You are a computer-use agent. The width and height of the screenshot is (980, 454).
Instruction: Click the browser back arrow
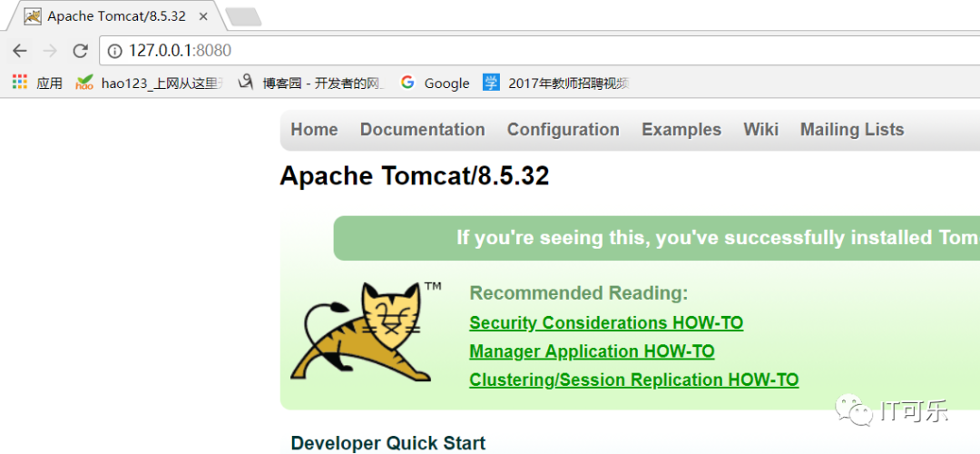click(x=19, y=51)
